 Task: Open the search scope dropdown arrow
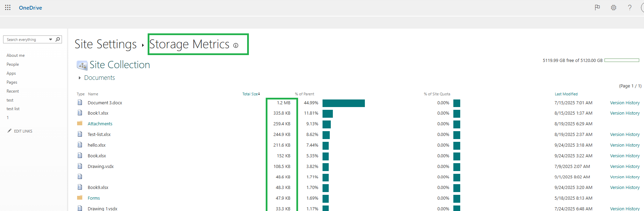51,40
